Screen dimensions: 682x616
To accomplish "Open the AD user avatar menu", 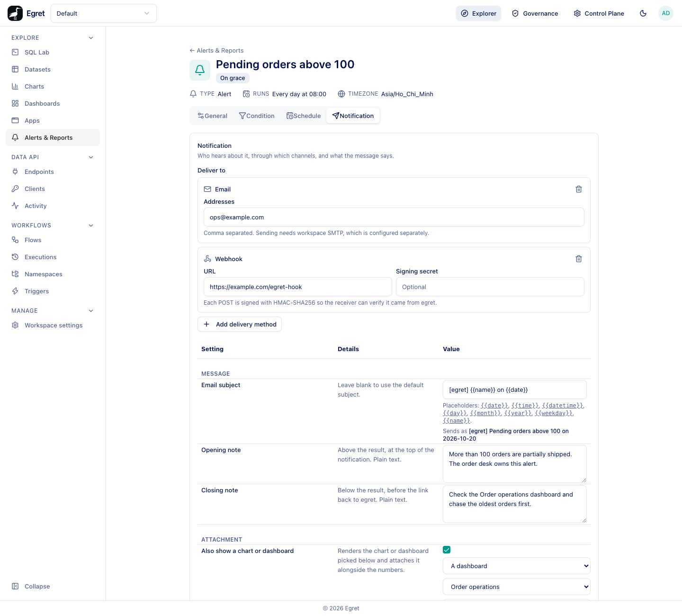I will (666, 13).
